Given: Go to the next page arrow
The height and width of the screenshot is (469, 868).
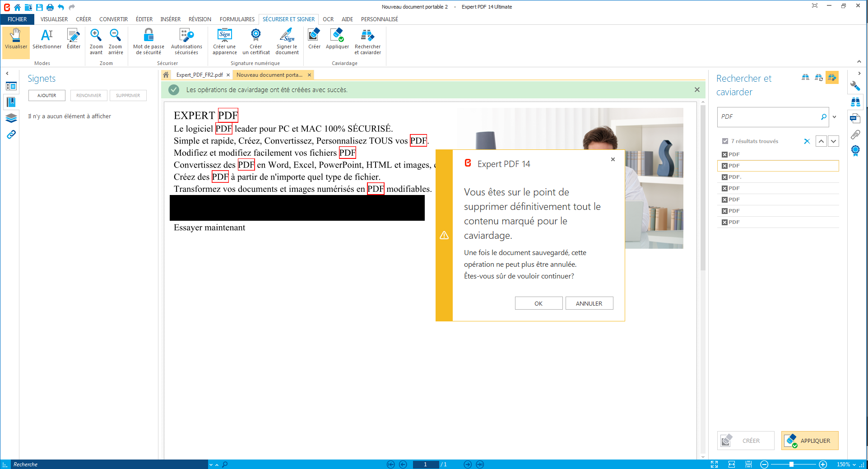Looking at the screenshot, I should coord(468,464).
